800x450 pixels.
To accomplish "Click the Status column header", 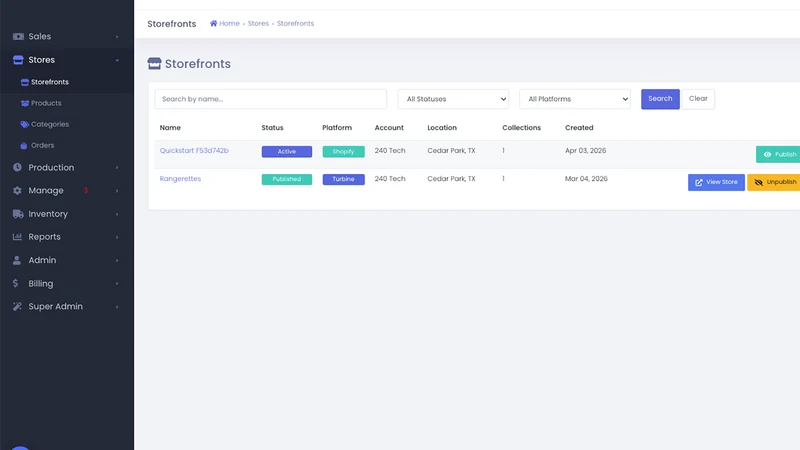I will tap(272, 128).
